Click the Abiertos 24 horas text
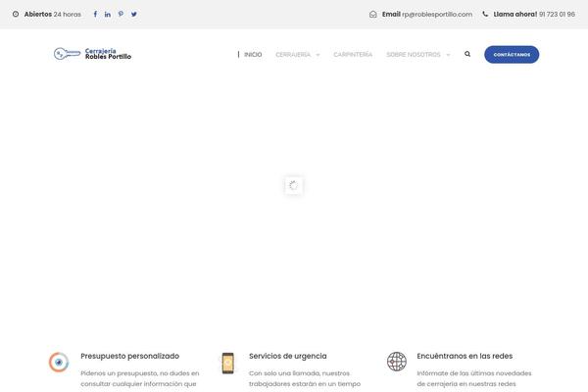The width and height of the screenshot is (588, 392). point(53,15)
